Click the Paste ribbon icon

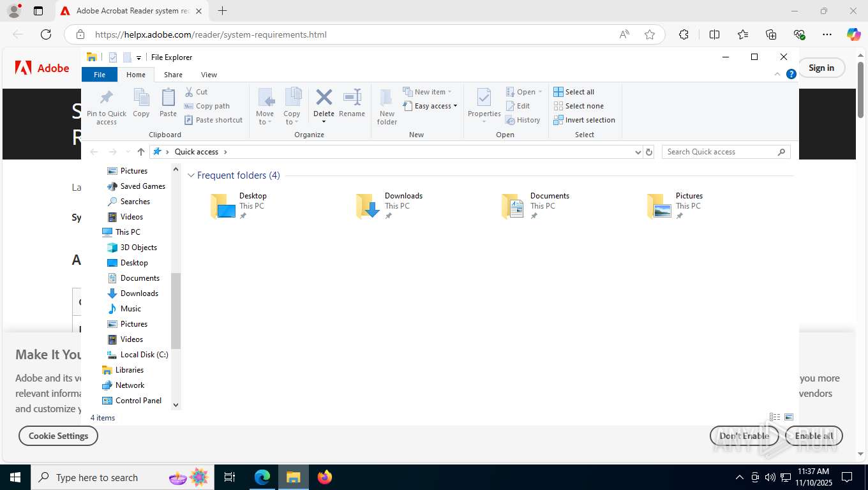pyautogui.click(x=168, y=103)
